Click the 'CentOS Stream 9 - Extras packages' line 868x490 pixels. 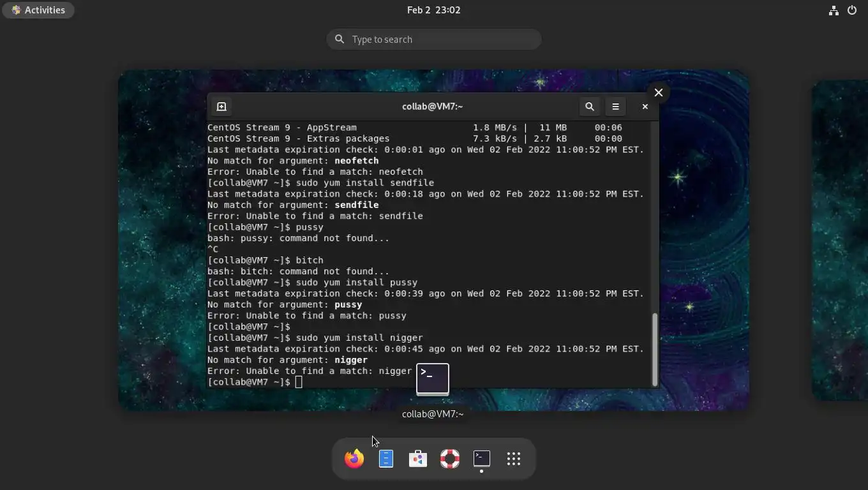click(415, 138)
